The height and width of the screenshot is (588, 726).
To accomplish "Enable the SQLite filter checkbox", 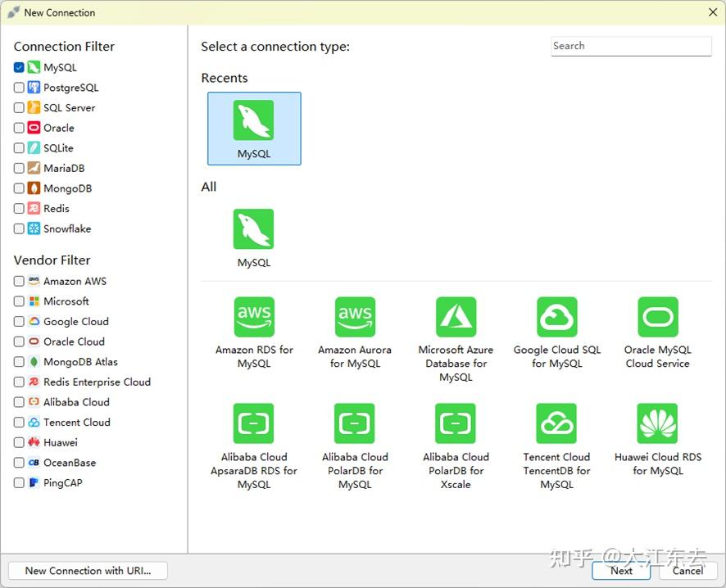I will coord(19,148).
